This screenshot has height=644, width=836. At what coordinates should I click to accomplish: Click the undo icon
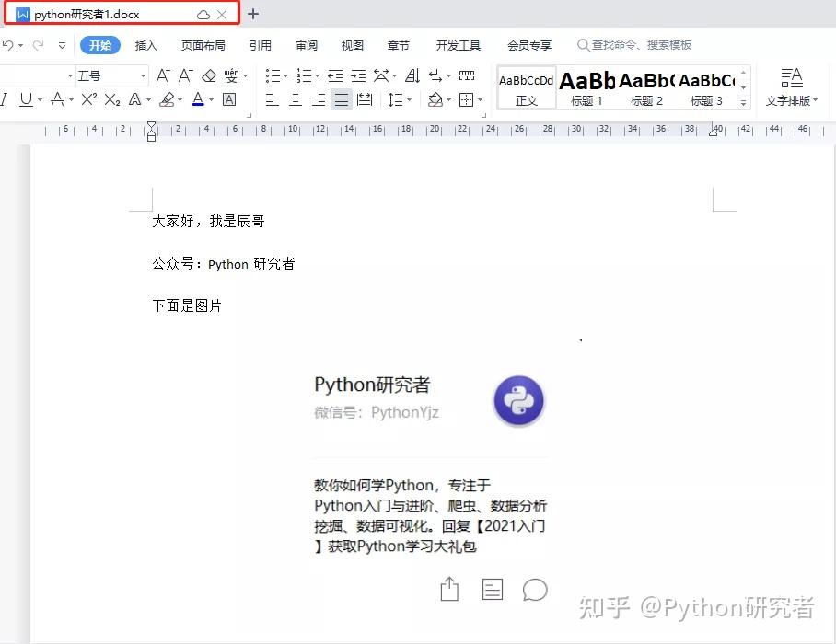(9, 44)
